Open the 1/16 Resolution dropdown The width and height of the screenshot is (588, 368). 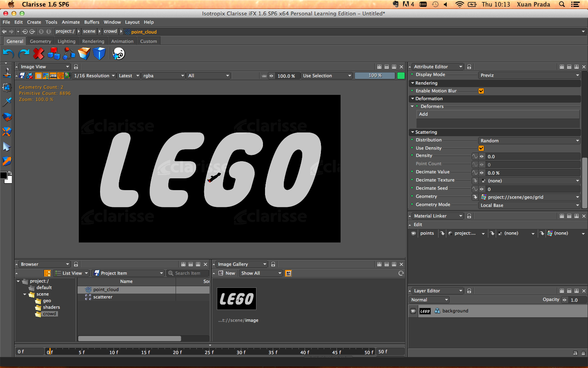coord(94,76)
